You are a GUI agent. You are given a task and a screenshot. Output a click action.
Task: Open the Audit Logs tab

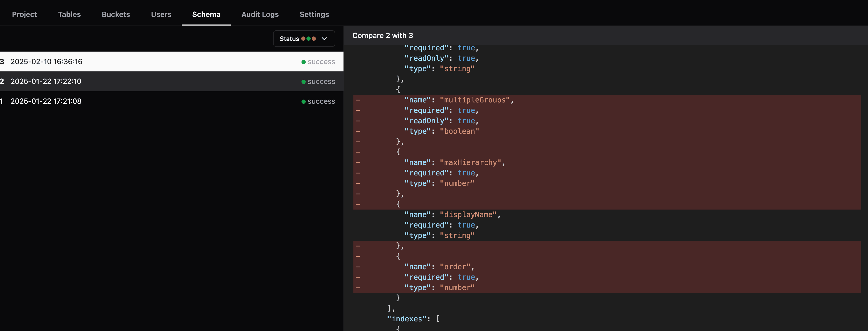(x=260, y=15)
